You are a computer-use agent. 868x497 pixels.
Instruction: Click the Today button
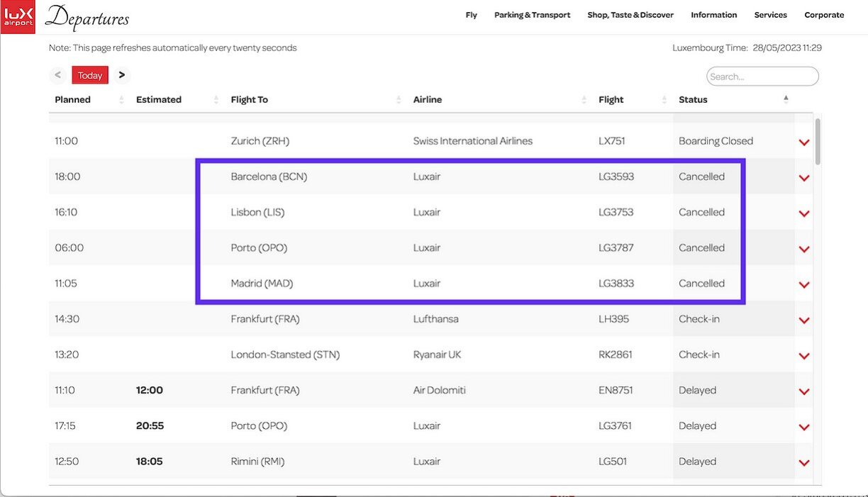point(90,75)
